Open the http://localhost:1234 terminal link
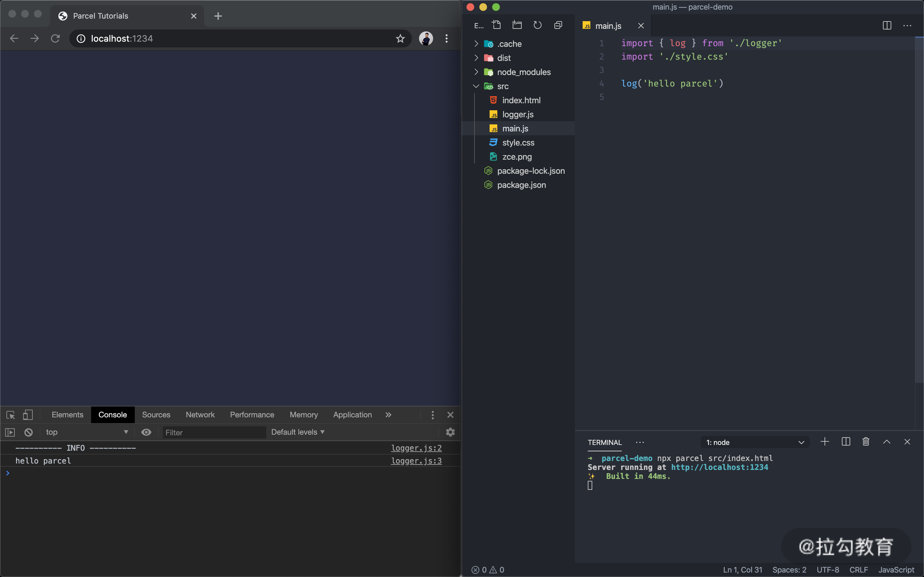 (x=719, y=467)
